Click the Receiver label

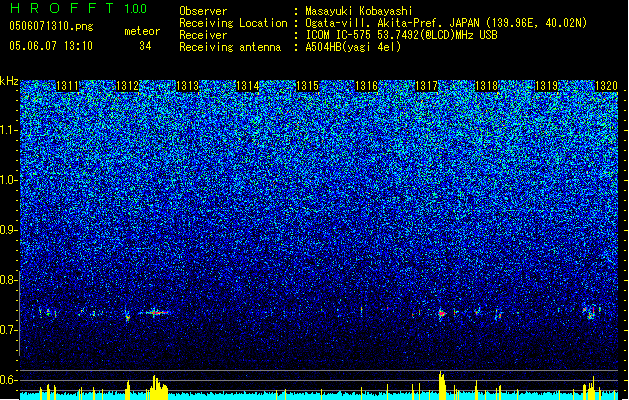(x=203, y=35)
